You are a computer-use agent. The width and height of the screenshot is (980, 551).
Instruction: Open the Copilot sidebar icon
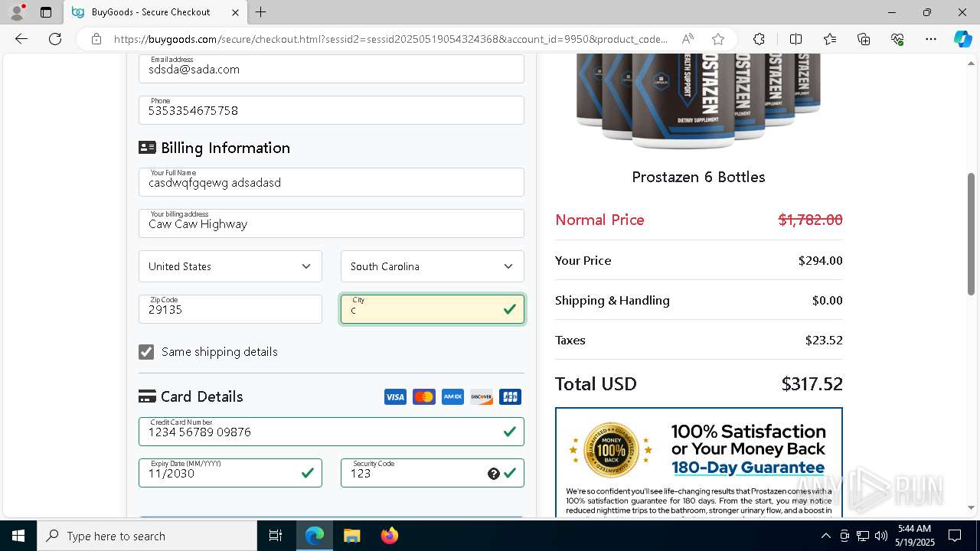(x=962, y=39)
